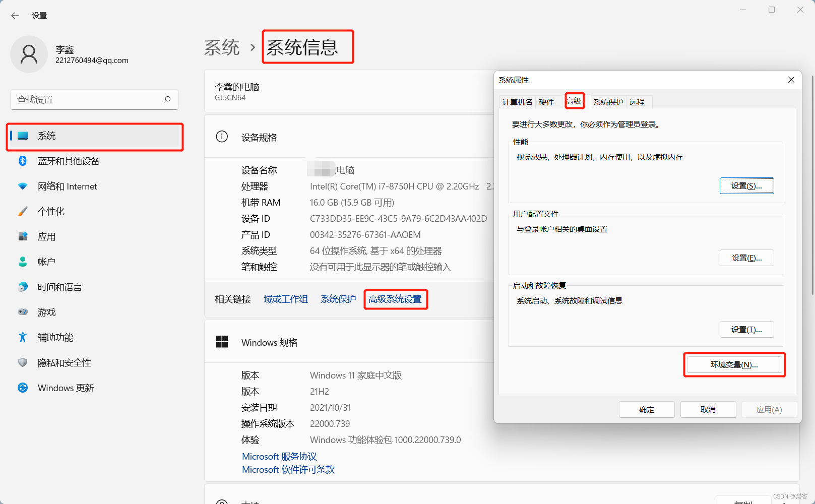Minimize the Settings window
815x504 pixels.
click(x=743, y=10)
